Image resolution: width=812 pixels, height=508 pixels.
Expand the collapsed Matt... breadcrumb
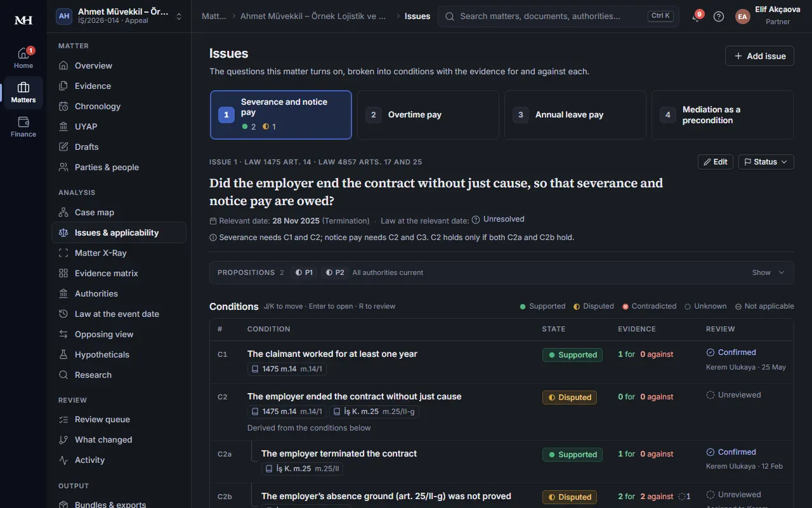pyautogui.click(x=214, y=17)
